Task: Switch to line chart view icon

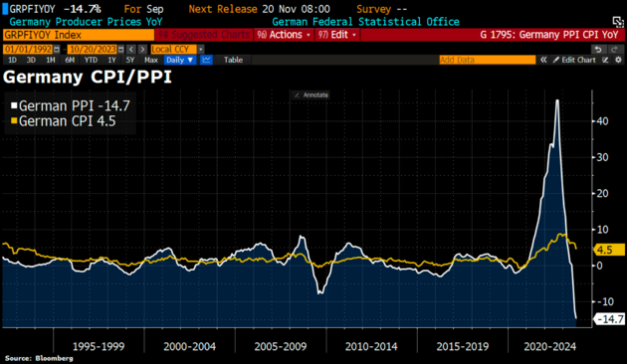Action: pos(206,60)
